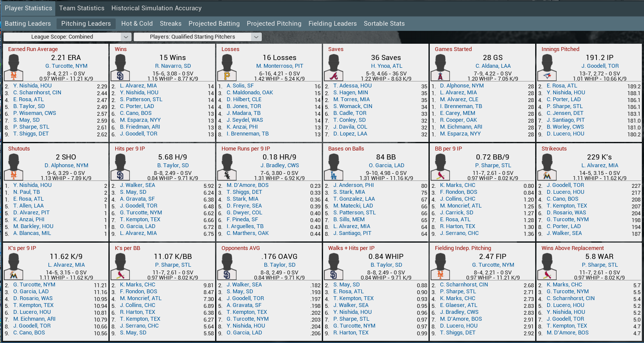Switch to the Team Statistics tab
This screenshot has width=644, height=343.
click(81, 8)
